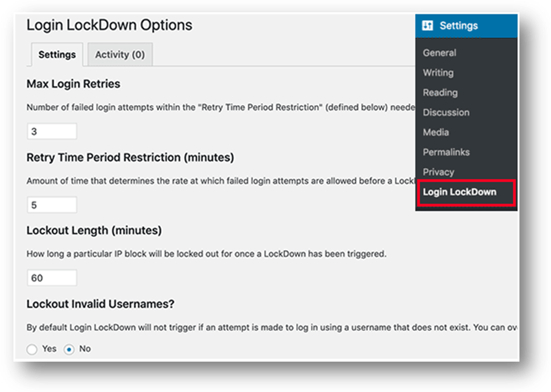The width and height of the screenshot is (551, 392).
Task: Click the Lockout Invalid Usernames? heading
Action: coord(101,304)
